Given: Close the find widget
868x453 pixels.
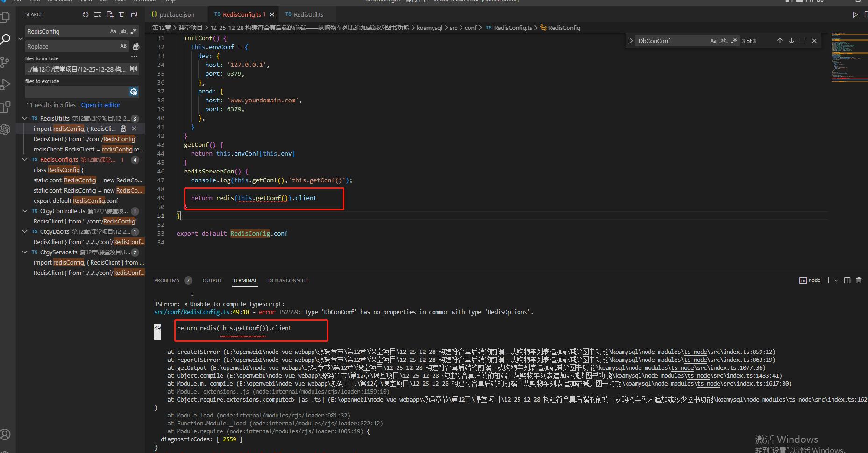Looking at the screenshot, I should pos(814,41).
